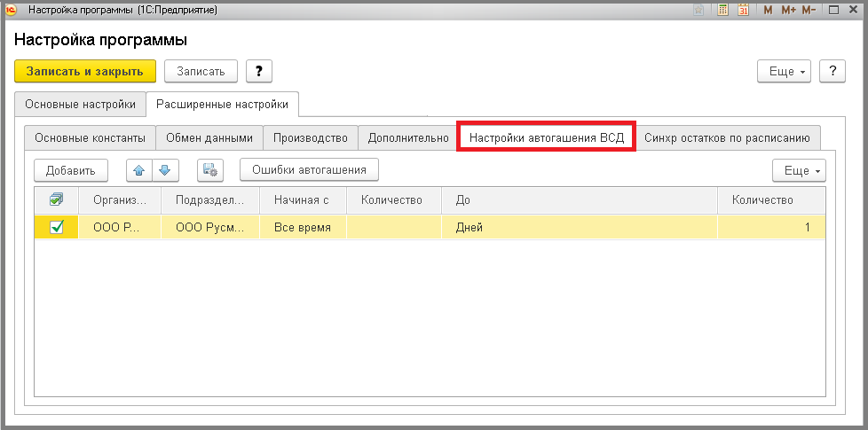Expand the top Еще dropdown menu
Viewport: 868px width, 430px height.
point(784,71)
